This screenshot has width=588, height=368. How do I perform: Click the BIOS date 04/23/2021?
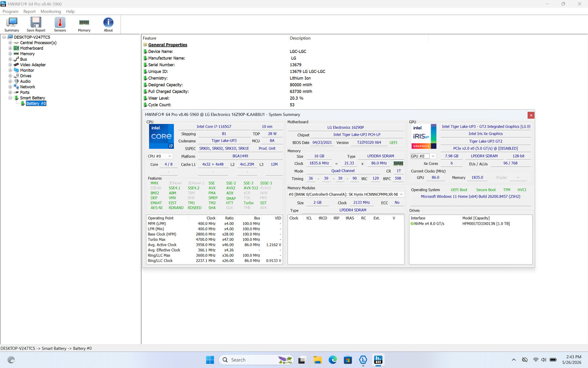click(x=322, y=143)
